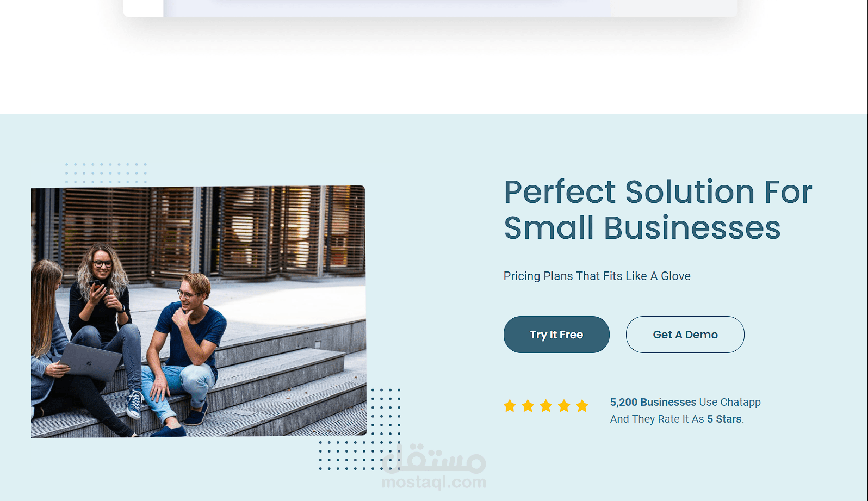Select the fourth gold rating star
The image size is (868, 501).
click(564, 406)
